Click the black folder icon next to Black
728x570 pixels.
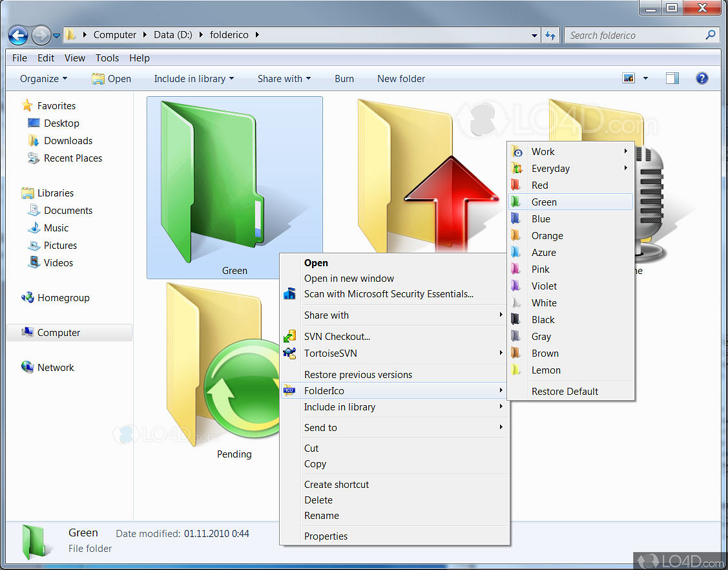click(515, 320)
